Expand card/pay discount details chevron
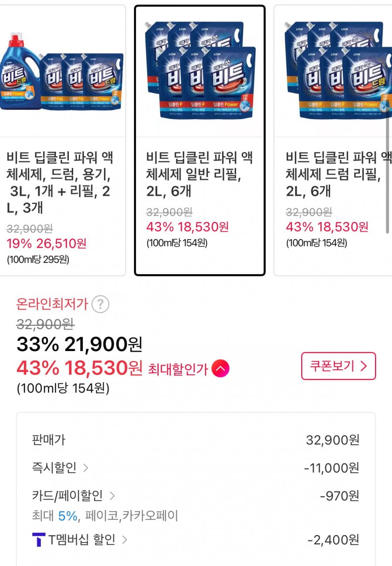The image size is (392, 566). click(x=112, y=495)
